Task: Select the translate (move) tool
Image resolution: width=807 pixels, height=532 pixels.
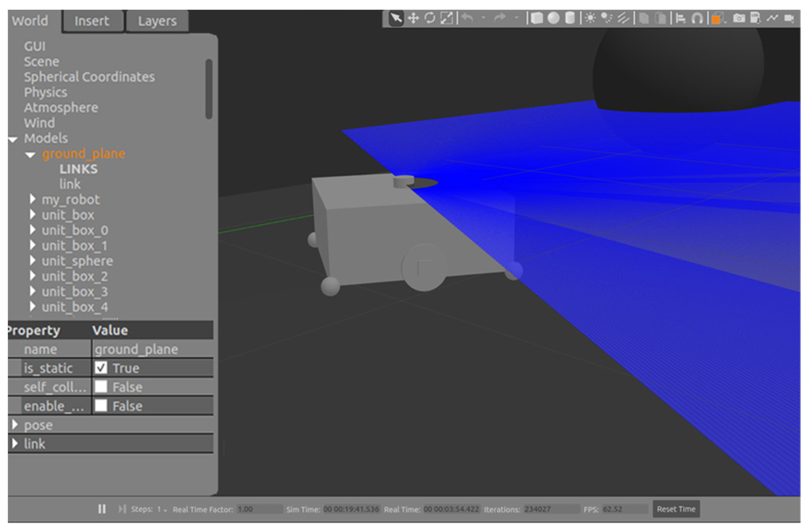Action: tap(413, 18)
